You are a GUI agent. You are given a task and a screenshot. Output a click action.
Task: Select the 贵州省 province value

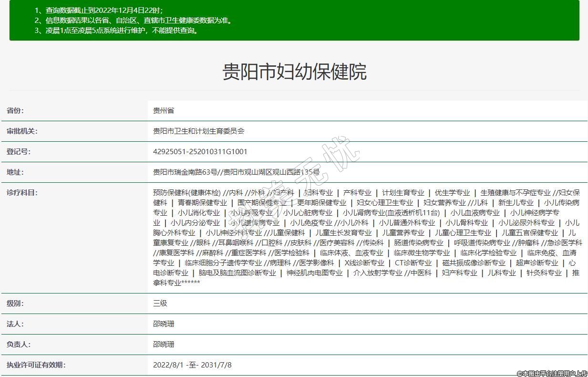click(164, 111)
